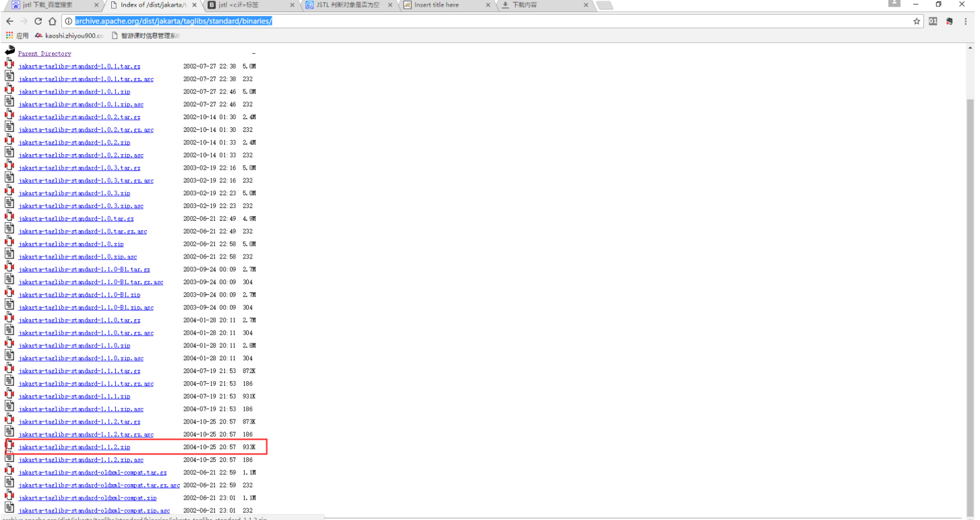Download jakarta-taglibs-standard-1.1.2.zip link

pos(74,447)
